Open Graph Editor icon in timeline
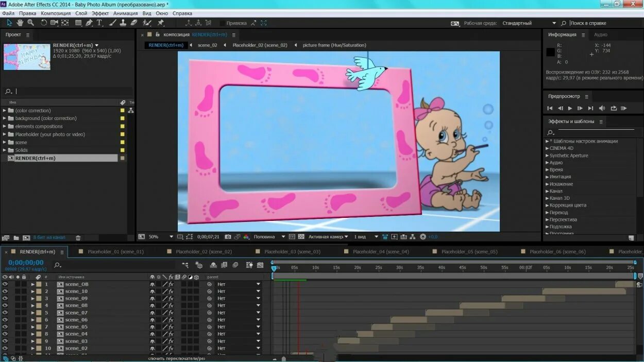Screen dimensions: 644x362 coord(260,265)
